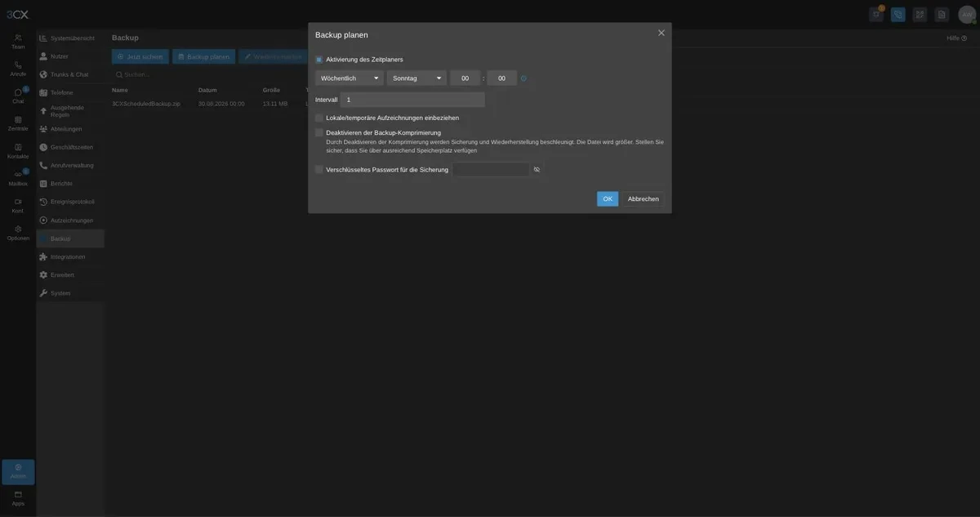980x517 pixels.
Task: Open the Chat section
Action: 18,96
